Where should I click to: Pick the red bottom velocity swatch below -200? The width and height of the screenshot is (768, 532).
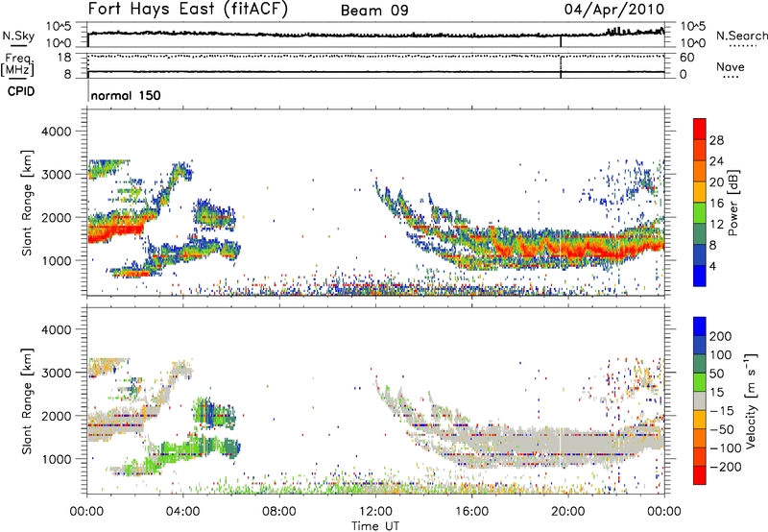click(700, 475)
